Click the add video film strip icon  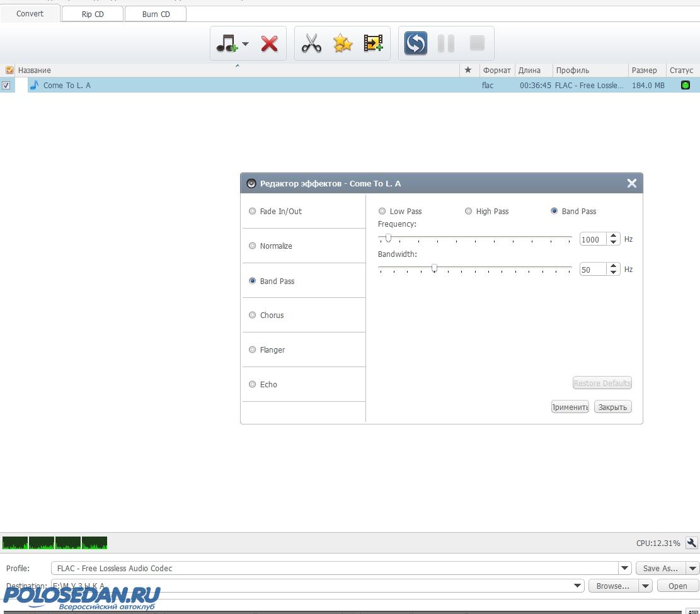point(374,43)
